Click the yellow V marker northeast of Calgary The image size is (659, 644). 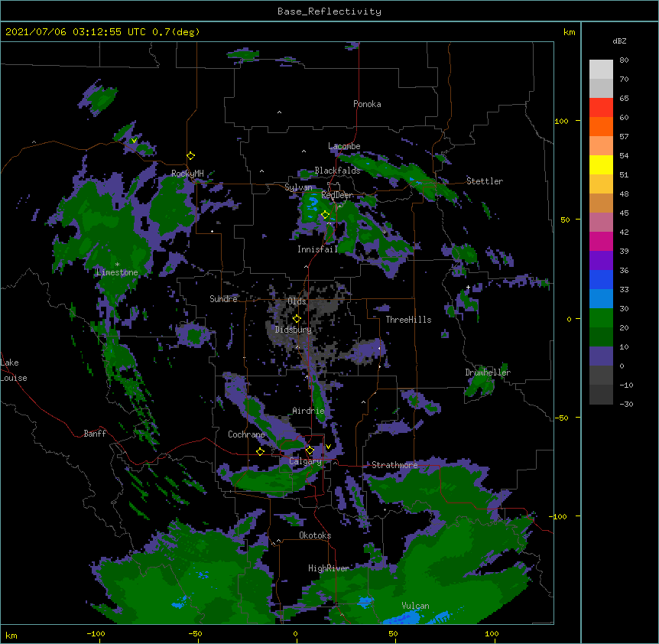(x=328, y=447)
